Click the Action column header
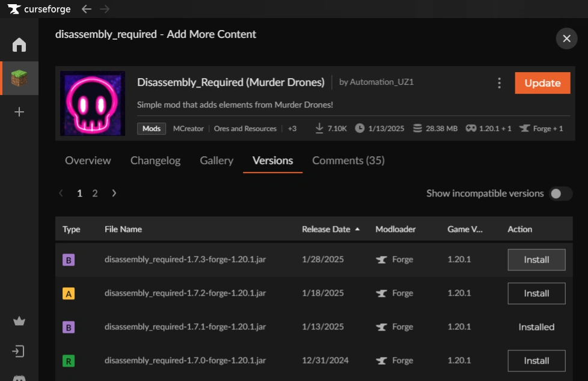Image resolution: width=588 pixels, height=381 pixels. point(519,229)
